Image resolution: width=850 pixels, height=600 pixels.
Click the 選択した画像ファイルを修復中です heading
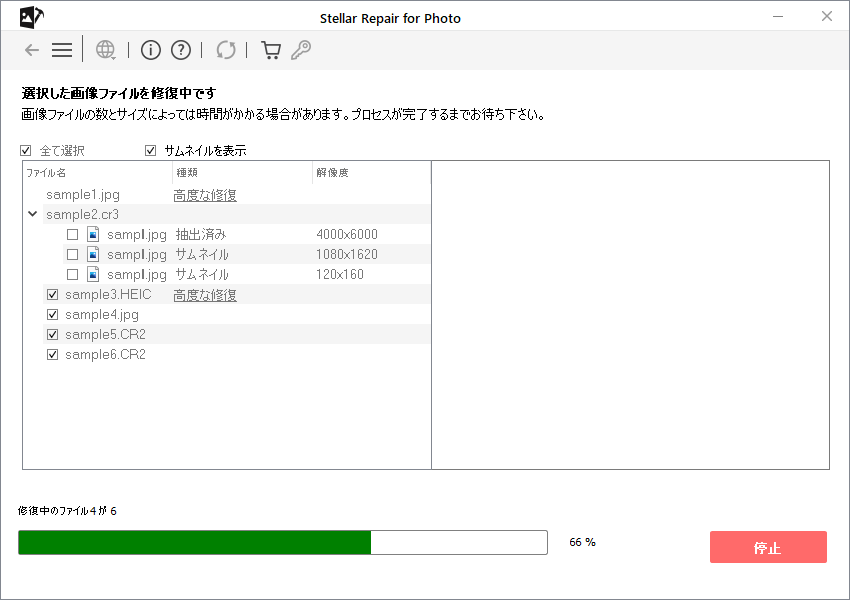(x=119, y=93)
